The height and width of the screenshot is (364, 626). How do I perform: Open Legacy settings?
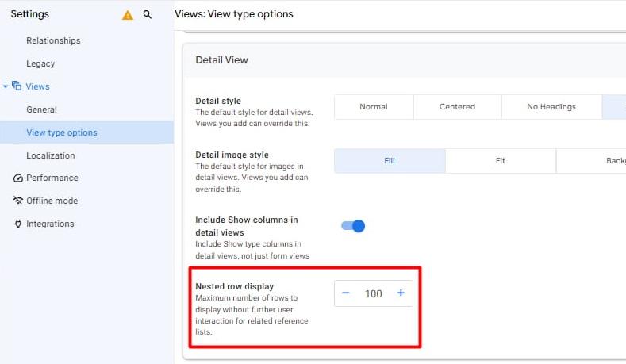pos(40,63)
